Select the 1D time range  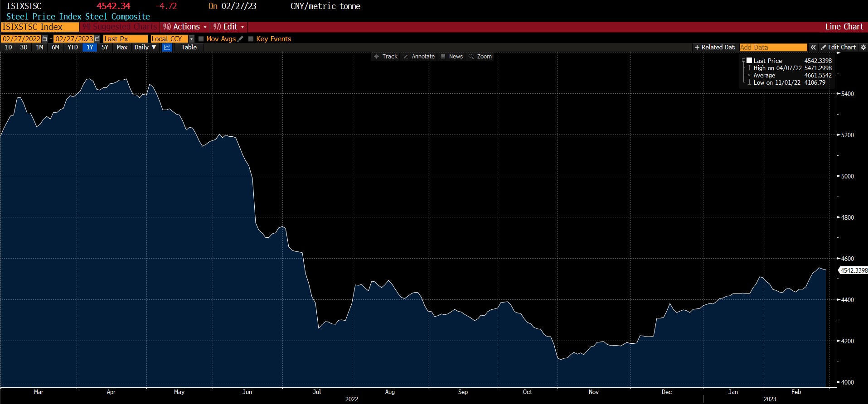[x=9, y=47]
